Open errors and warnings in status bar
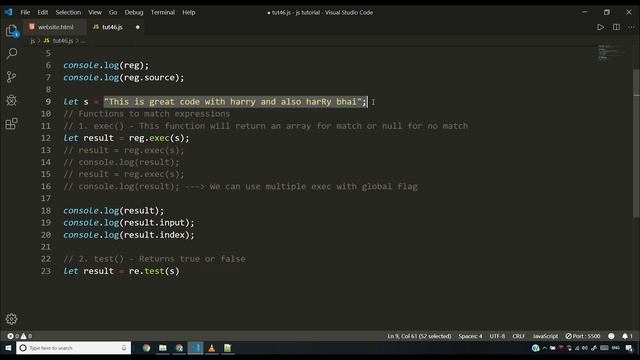Image resolution: width=640 pixels, height=360 pixels. 20,336
